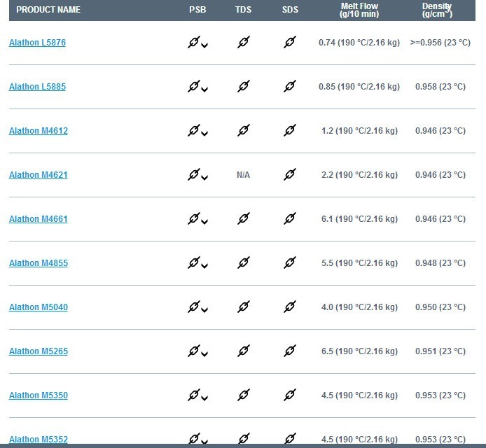Open SDS link icon for Alathon M4621

pos(290,174)
